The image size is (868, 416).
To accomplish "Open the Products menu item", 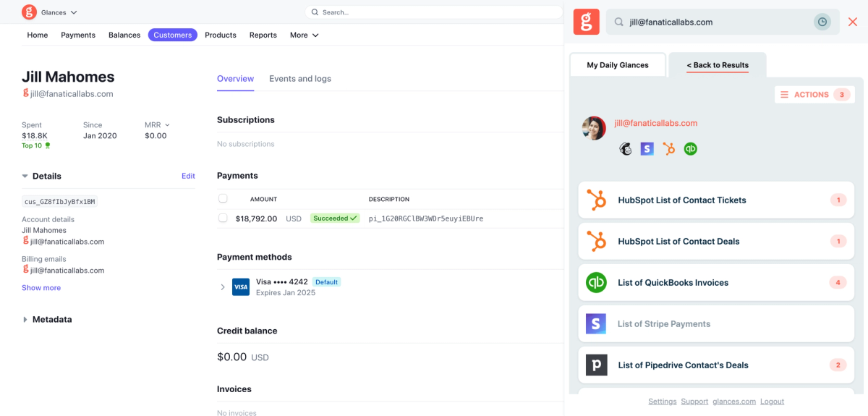I will [221, 35].
